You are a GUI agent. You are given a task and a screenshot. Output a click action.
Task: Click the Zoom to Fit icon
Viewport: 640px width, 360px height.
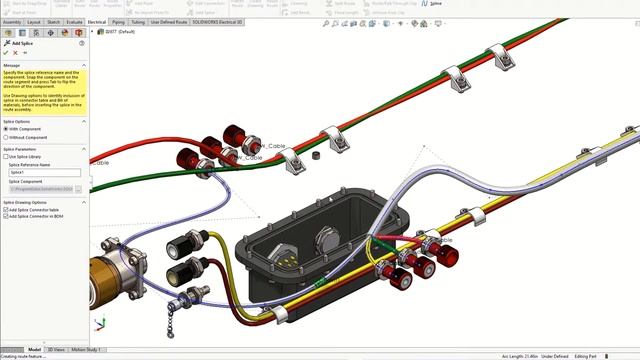tap(326, 24)
